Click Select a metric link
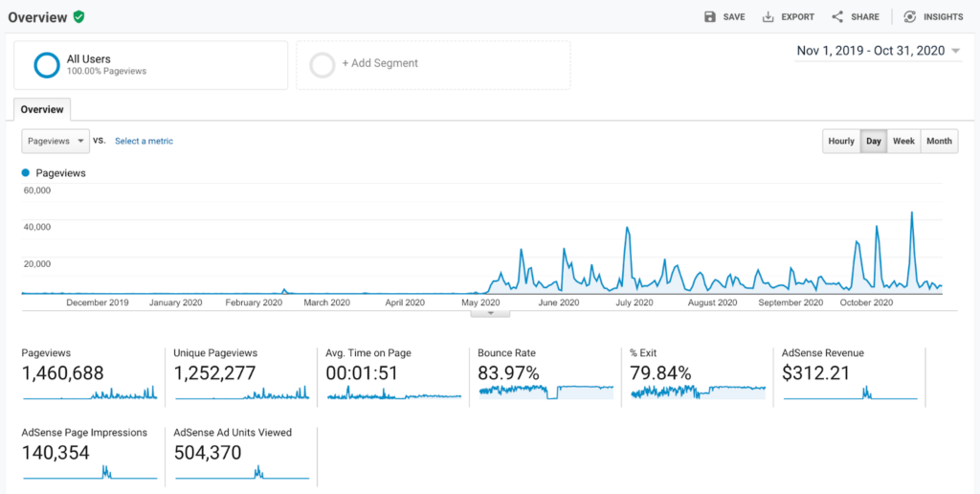 coord(144,142)
